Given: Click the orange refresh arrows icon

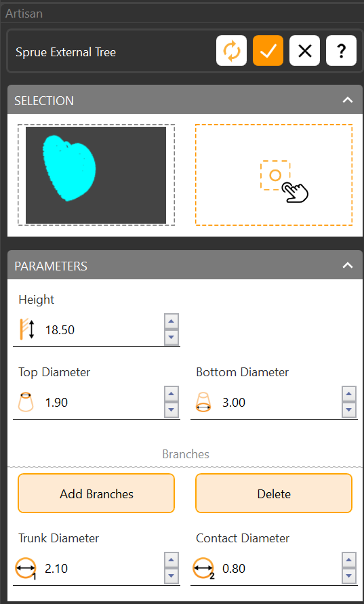Looking at the screenshot, I should [232, 50].
